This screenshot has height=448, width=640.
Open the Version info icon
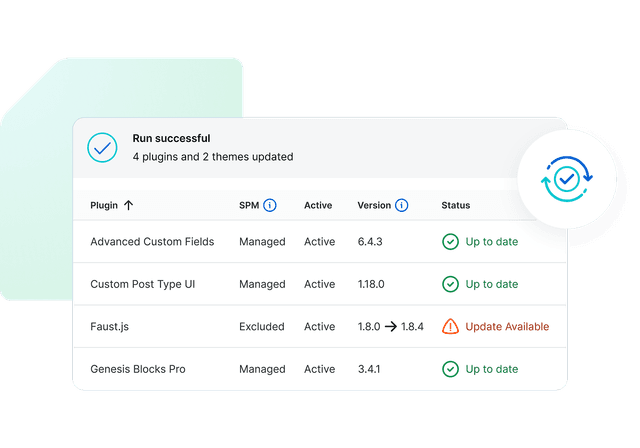coord(402,205)
